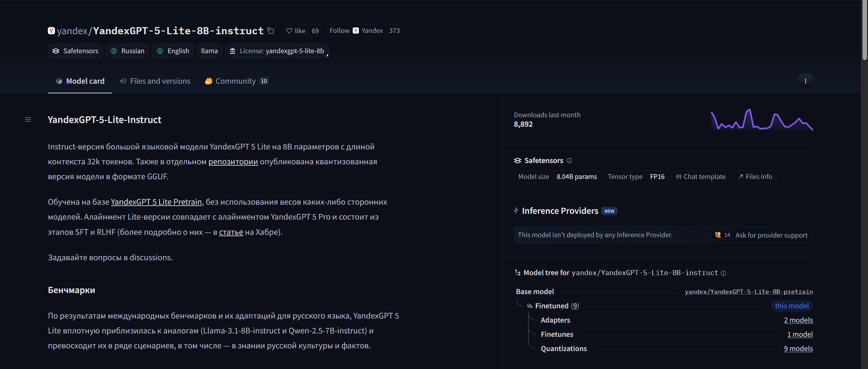This screenshot has width=868, height=369.
Task: Open the 373 followers count
Action: 394,30
